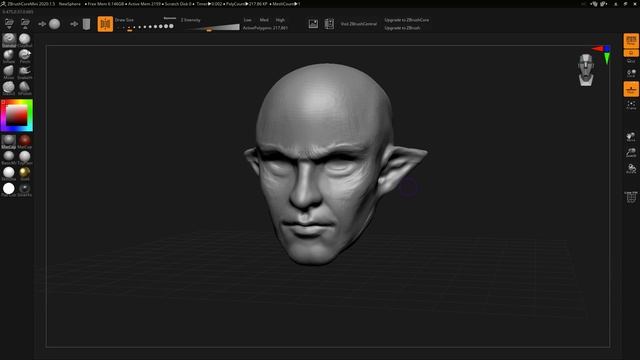Set the Z Intensity slider
The width and height of the screenshot is (640, 360).
(x=210, y=27)
